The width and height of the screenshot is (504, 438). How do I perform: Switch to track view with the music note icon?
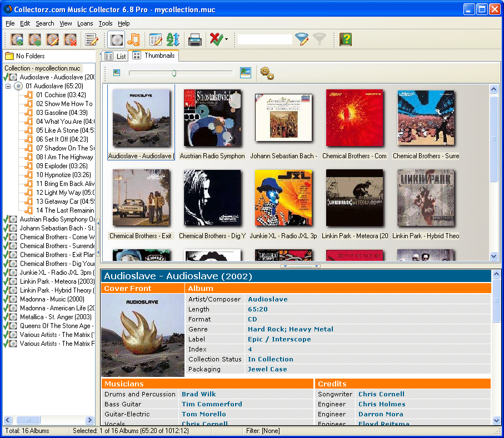click(134, 40)
